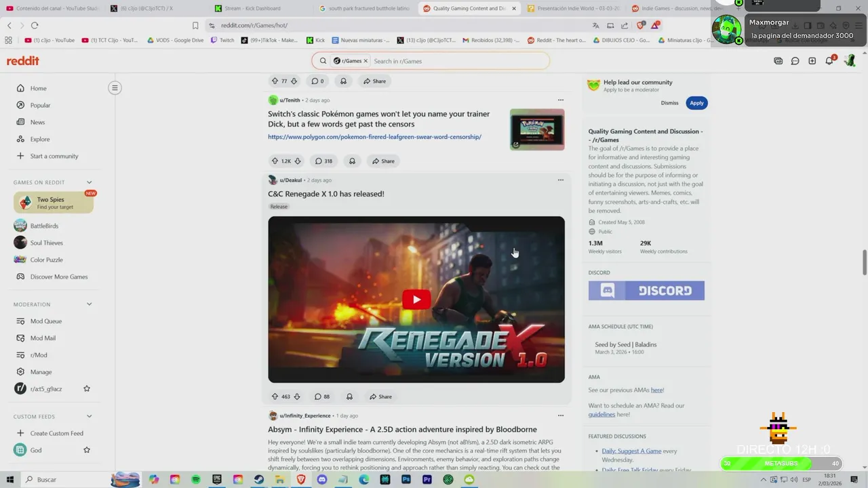Open options menu for u/Tenith post

tap(560, 100)
